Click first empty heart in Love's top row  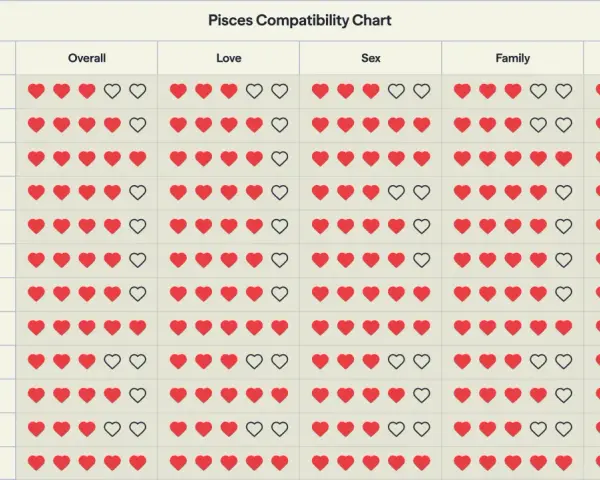click(254, 91)
